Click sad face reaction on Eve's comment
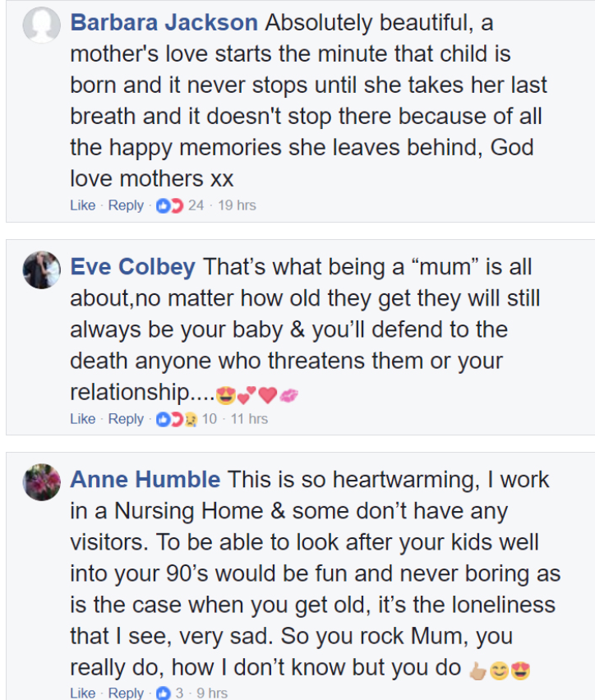This screenshot has height=700, width=595. (191, 420)
